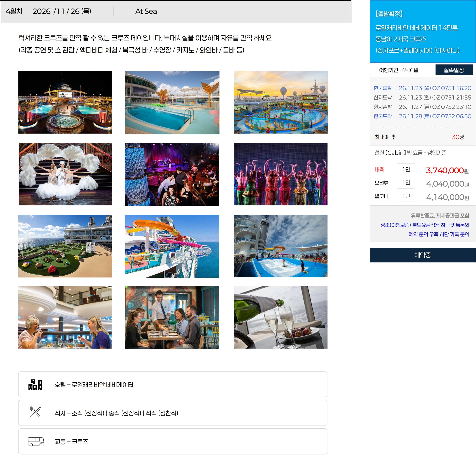Open the mini golf course photo
Screen dimensions: 476x461
65,246
